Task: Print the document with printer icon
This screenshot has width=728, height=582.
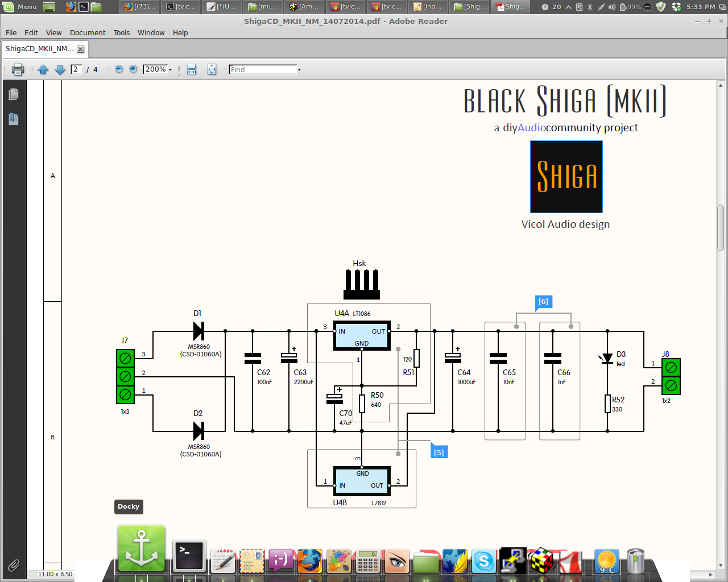Action: (x=18, y=69)
